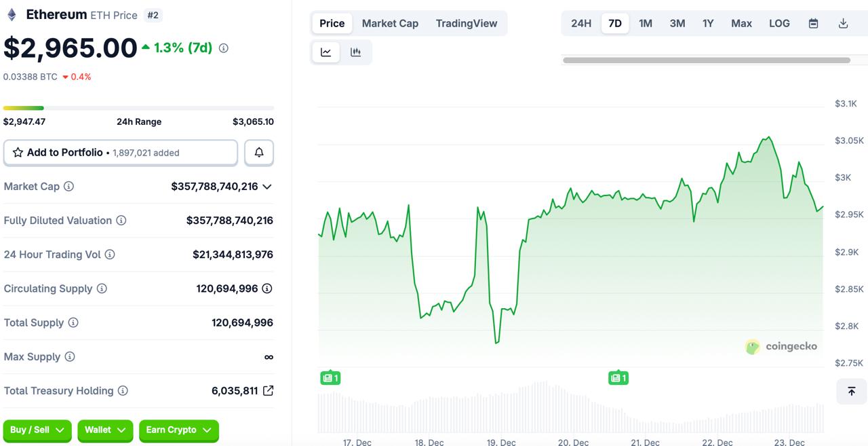
Task: Click the news marker on December 19
Action: coord(618,377)
